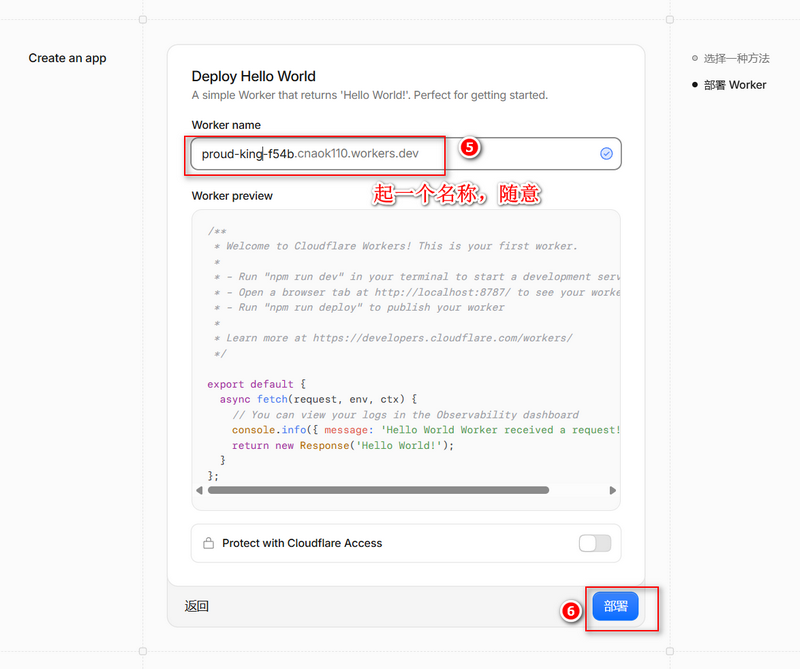The height and width of the screenshot is (669, 800).
Task: Click the Worker preview label
Action: [232, 196]
